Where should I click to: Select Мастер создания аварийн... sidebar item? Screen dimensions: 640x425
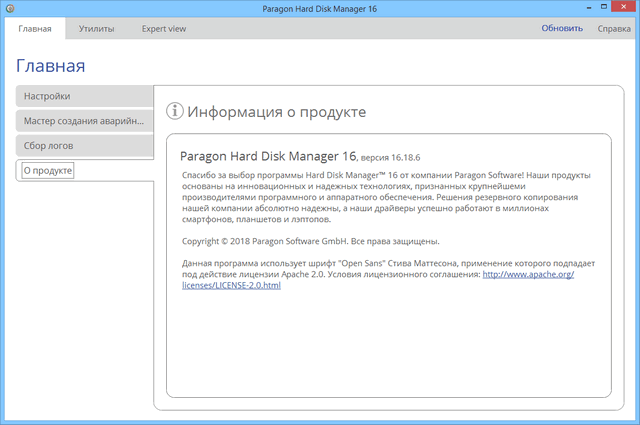click(84, 121)
